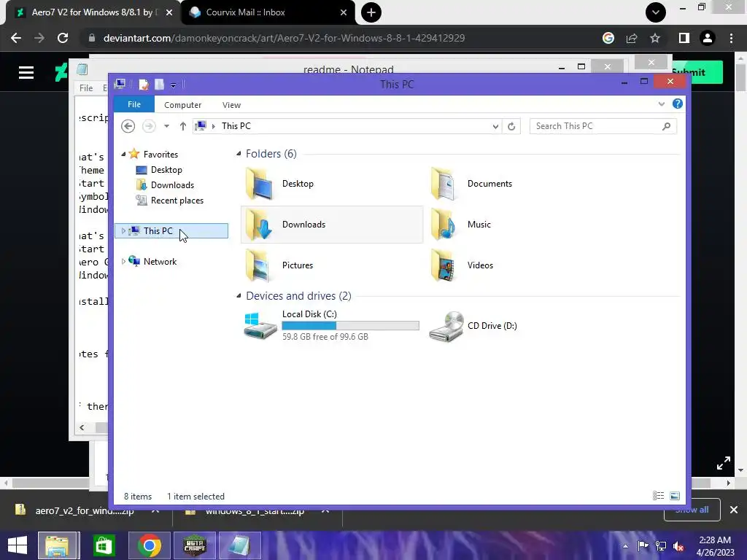
Task: Open the Computer ribbon tab
Action: point(182,105)
